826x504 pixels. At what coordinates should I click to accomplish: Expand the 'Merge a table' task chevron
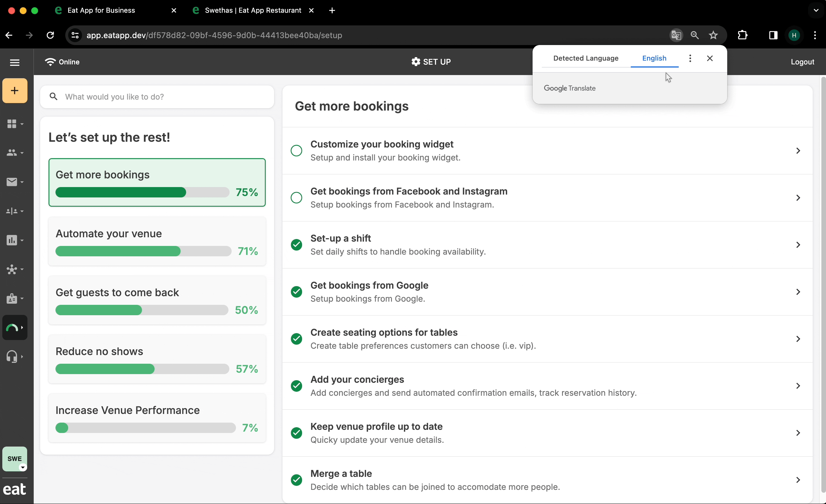(x=798, y=479)
